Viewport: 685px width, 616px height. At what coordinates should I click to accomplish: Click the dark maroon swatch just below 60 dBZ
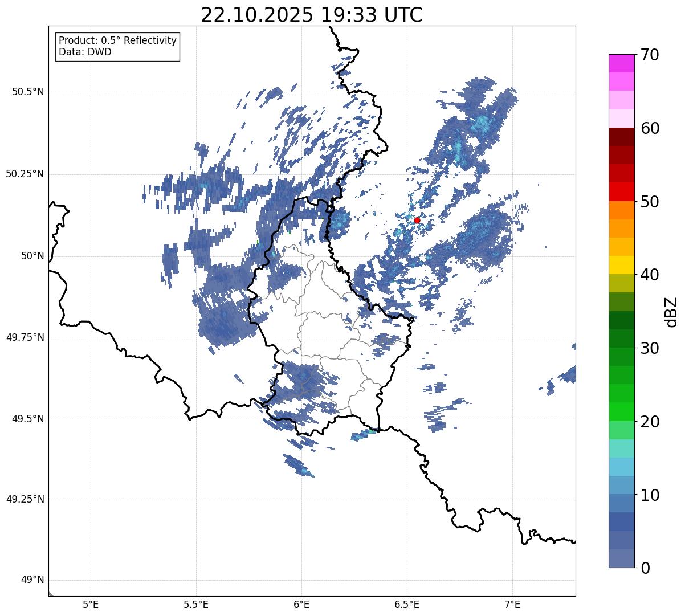621,137
